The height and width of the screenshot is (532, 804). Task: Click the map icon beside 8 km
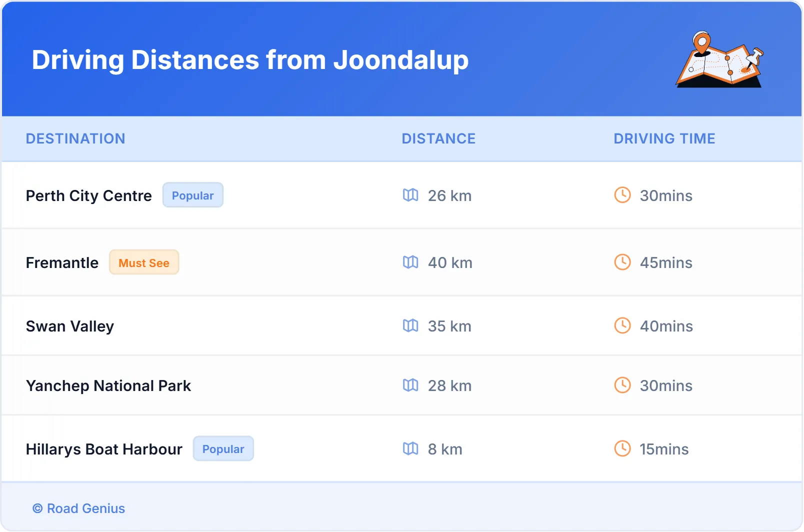point(410,448)
